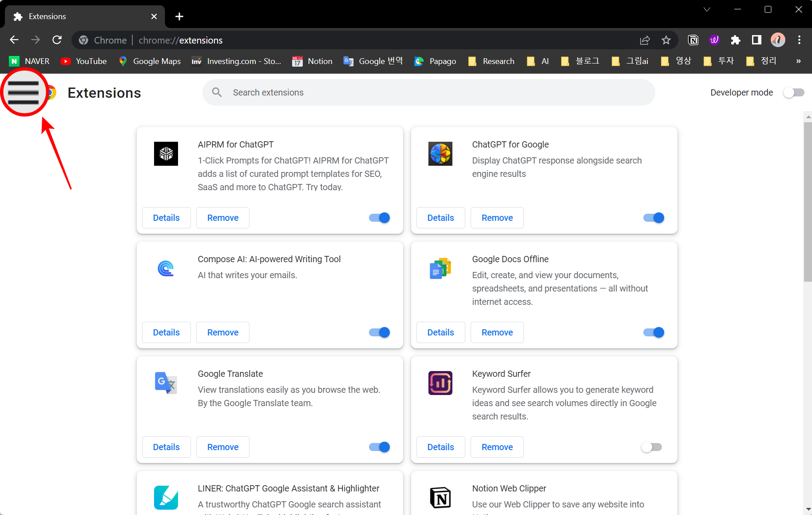Click the Google Translate extension icon
This screenshot has height=515, width=812.
click(166, 383)
